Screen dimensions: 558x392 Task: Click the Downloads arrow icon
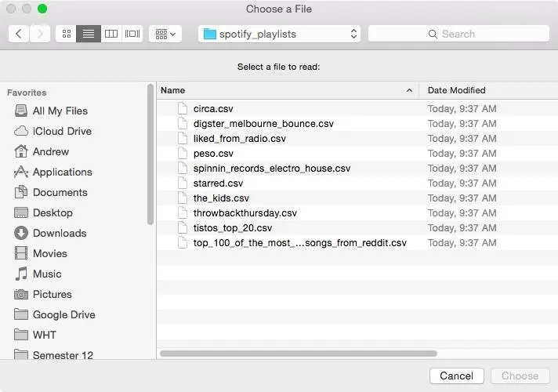[21, 233]
